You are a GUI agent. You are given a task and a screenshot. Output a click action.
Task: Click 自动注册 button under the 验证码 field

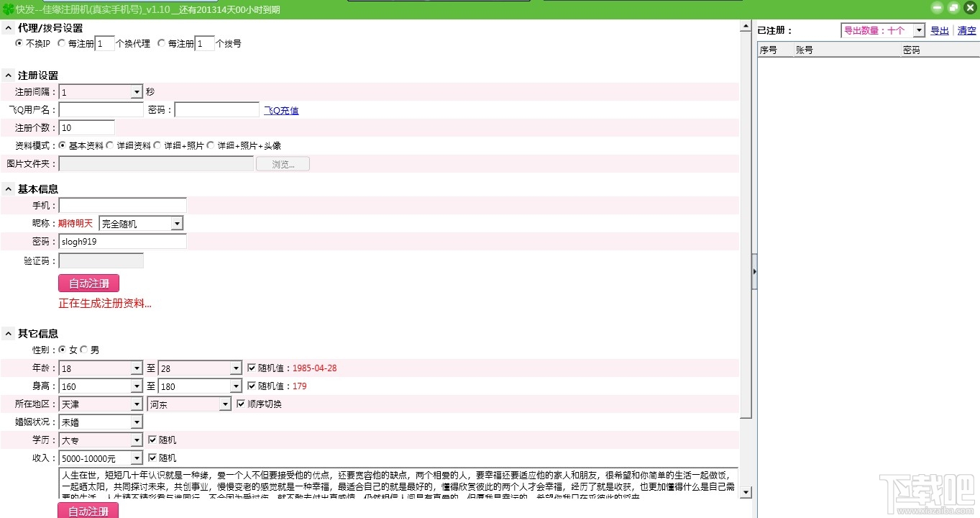[x=88, y=283]
